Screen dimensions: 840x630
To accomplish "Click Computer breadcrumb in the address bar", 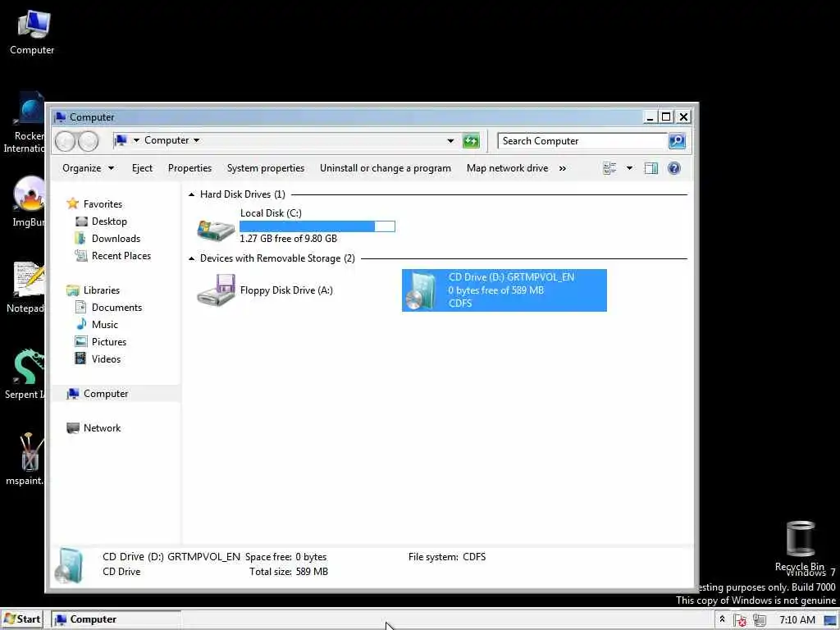I will click(x=166, y=140).
